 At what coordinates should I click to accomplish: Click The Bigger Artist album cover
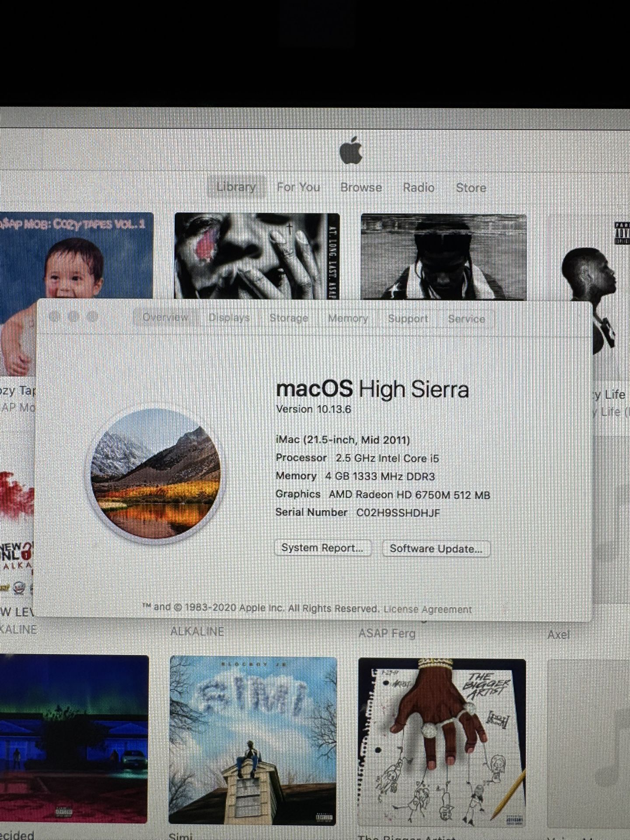pyautogui.click(x=442, y=742)
